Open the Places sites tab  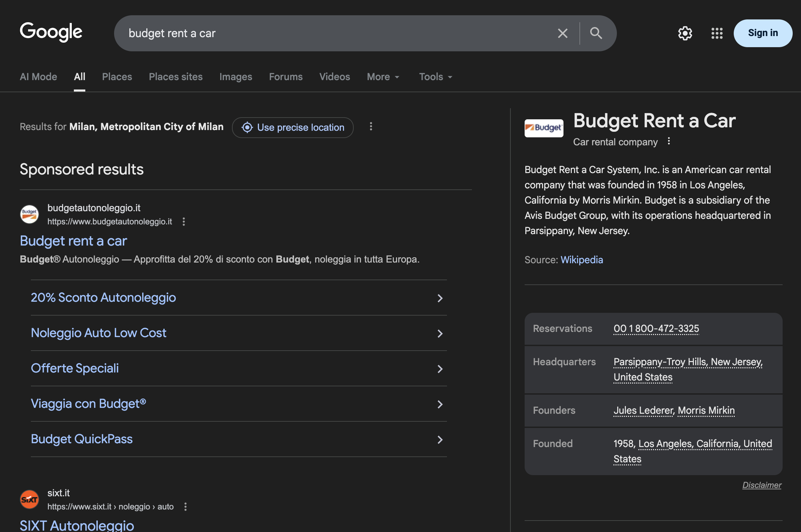176,77
